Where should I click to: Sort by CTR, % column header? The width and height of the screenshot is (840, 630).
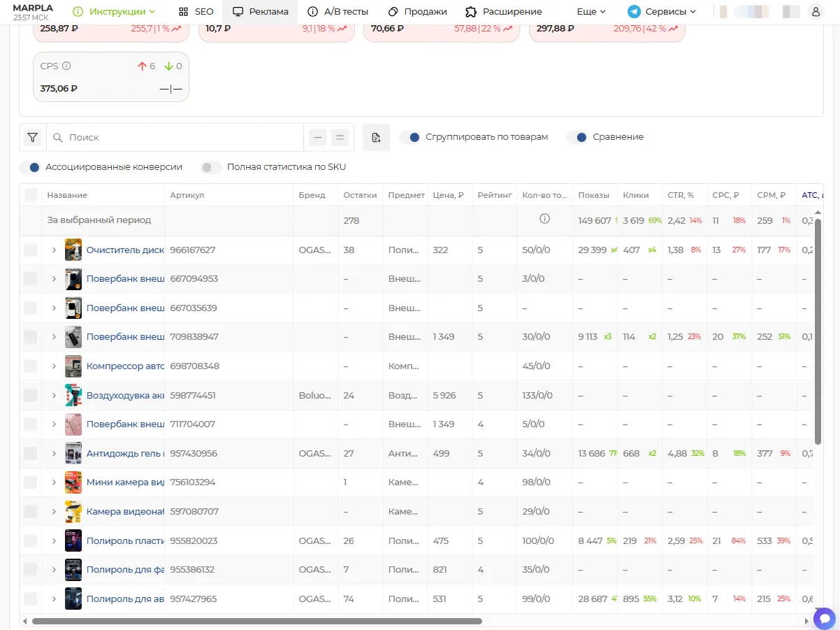click(x=681, y=195)
